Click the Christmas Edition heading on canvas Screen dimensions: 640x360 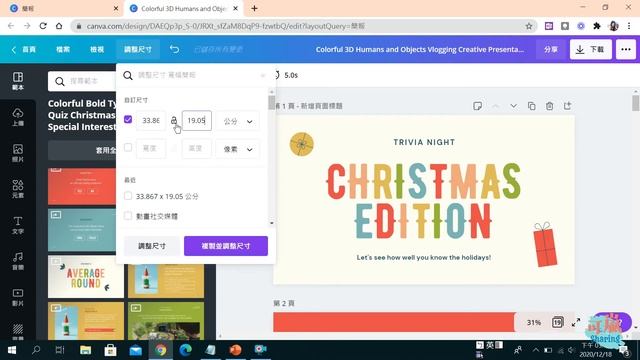point(423,201)
